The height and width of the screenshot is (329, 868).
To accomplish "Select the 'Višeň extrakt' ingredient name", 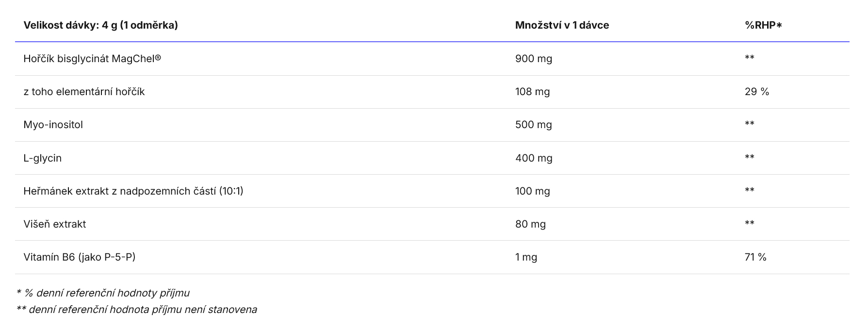I will [x=54, y=224].
